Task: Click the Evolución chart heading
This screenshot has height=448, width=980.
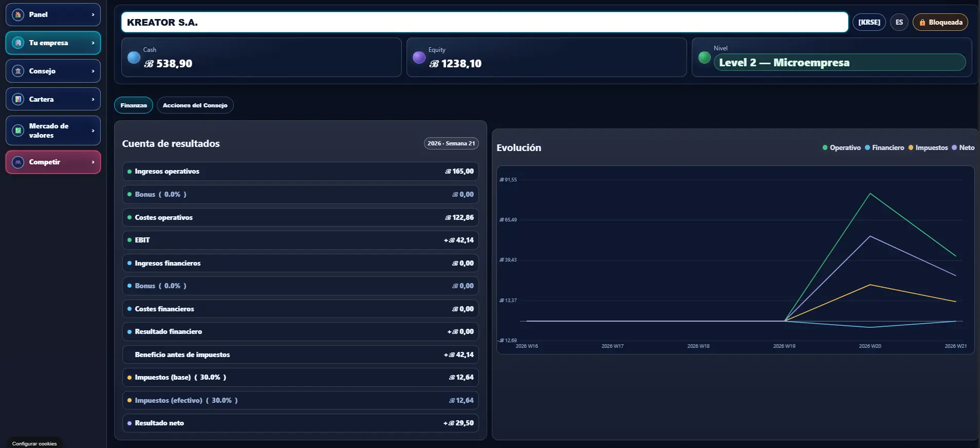Action: [x=519, y=148]
